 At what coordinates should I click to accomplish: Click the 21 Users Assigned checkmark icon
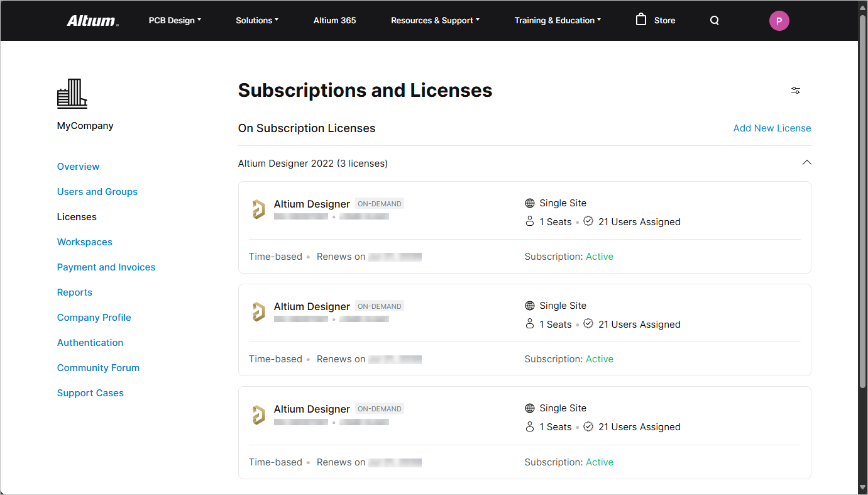588,221
